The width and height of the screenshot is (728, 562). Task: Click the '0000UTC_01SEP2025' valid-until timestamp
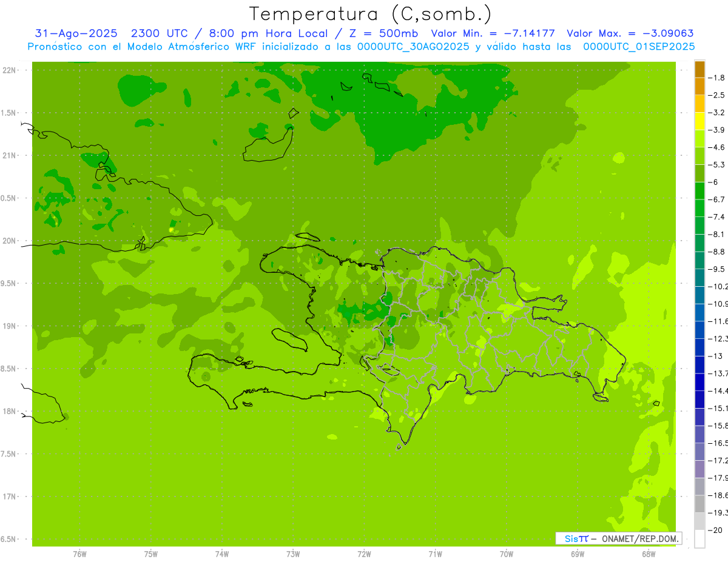point(639,47)
